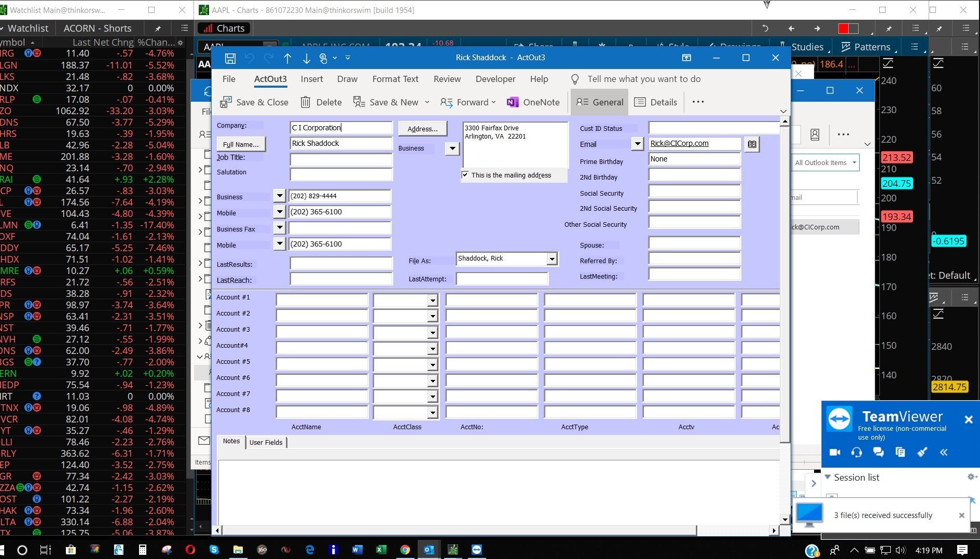The height and width of the screenshot is (559, 980).
Task: Click the General view button
Action: pos(600,102)
